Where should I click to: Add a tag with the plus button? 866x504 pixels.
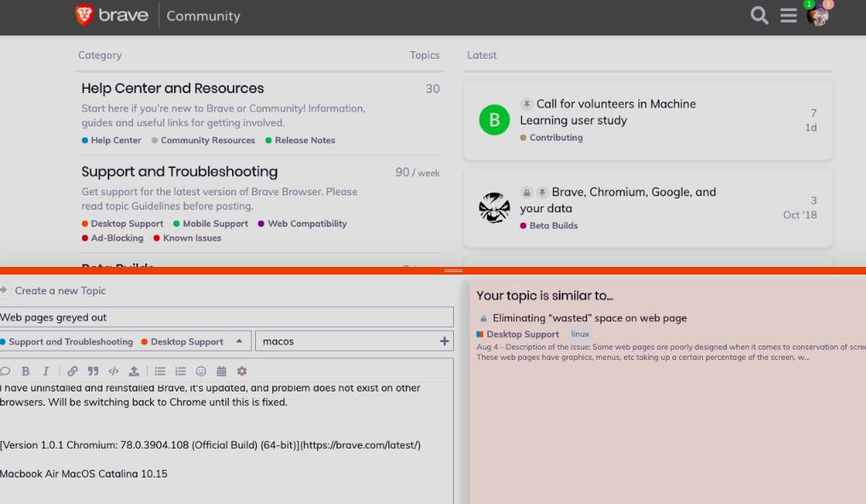[x=444, y=341]
